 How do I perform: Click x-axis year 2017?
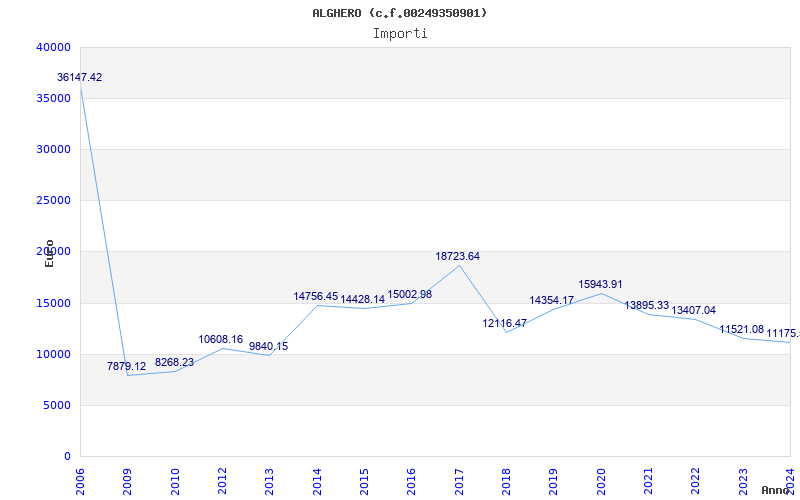[x=459, y=481]
